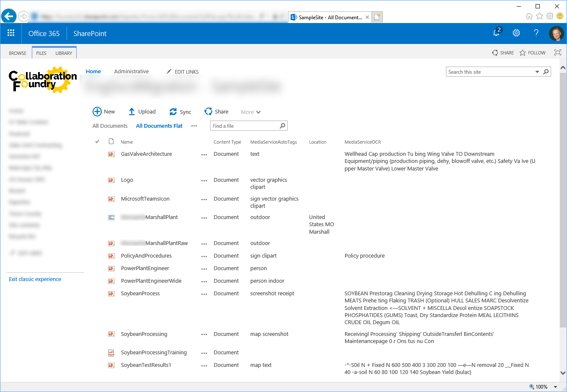Open the Office 365 app launcher grid
Image resolution: width=567 pixels, height=392 pixels.
tap(11, 33)
